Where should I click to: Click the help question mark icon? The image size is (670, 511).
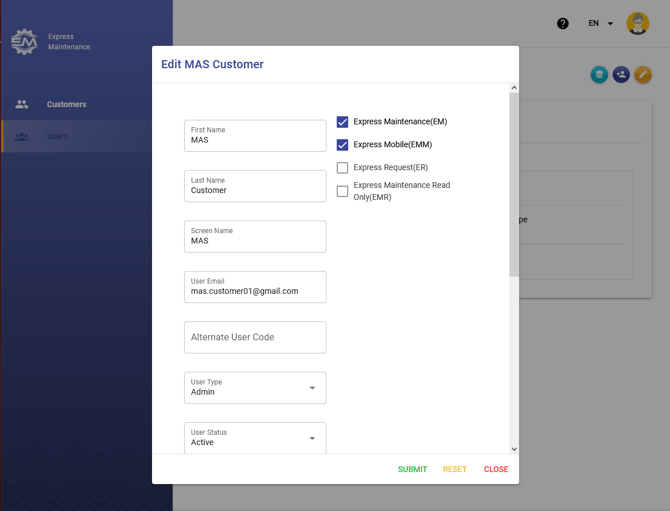pos(563,24)
